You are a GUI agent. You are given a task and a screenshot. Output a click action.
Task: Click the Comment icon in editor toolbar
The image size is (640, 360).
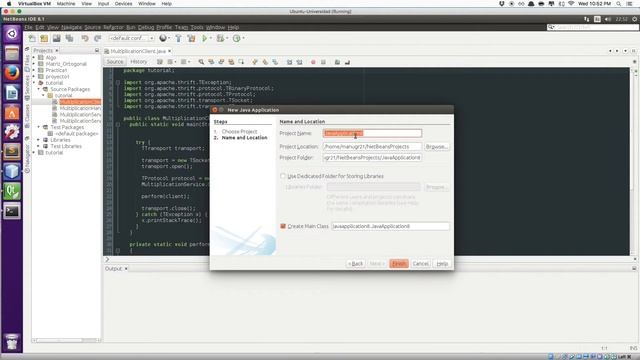337,62
